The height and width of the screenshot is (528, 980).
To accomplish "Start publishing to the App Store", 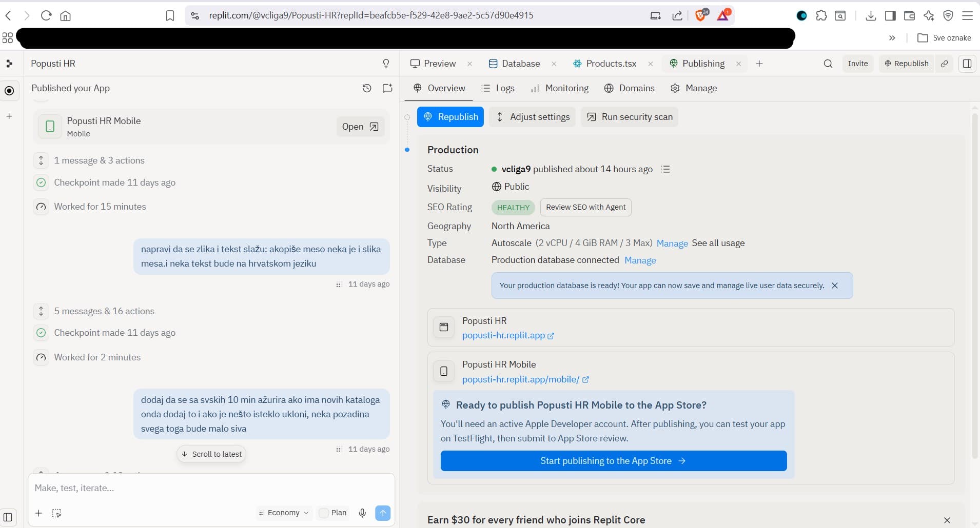I will (x=614, y=461).
